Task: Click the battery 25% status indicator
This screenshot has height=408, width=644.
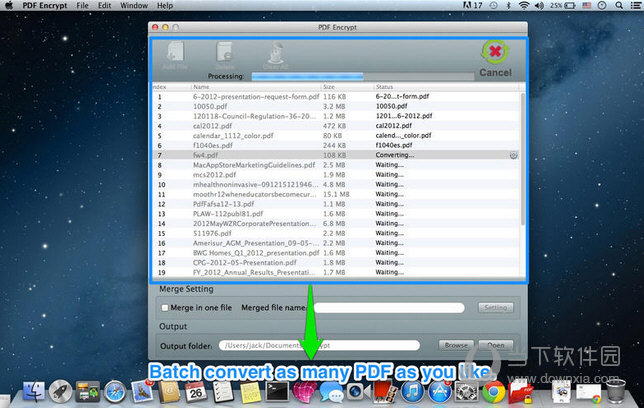Action: (562, 5)
